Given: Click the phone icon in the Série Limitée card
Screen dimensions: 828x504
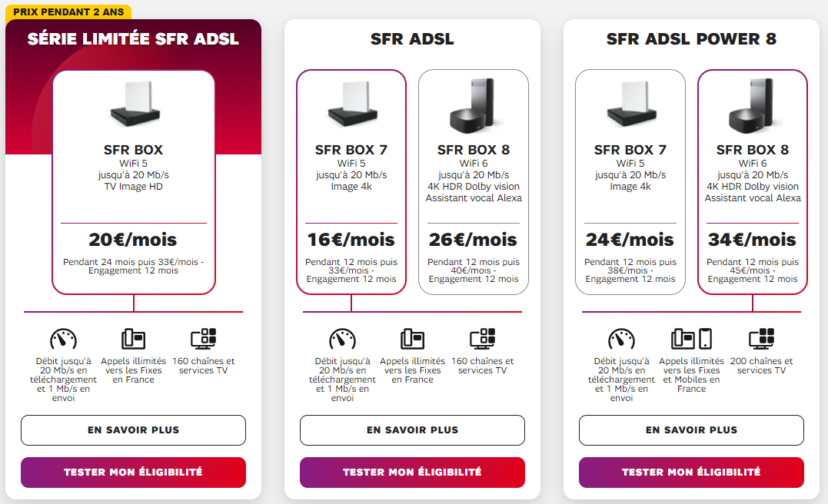Looking at the screenshot, I should click(x=133, y=339).
